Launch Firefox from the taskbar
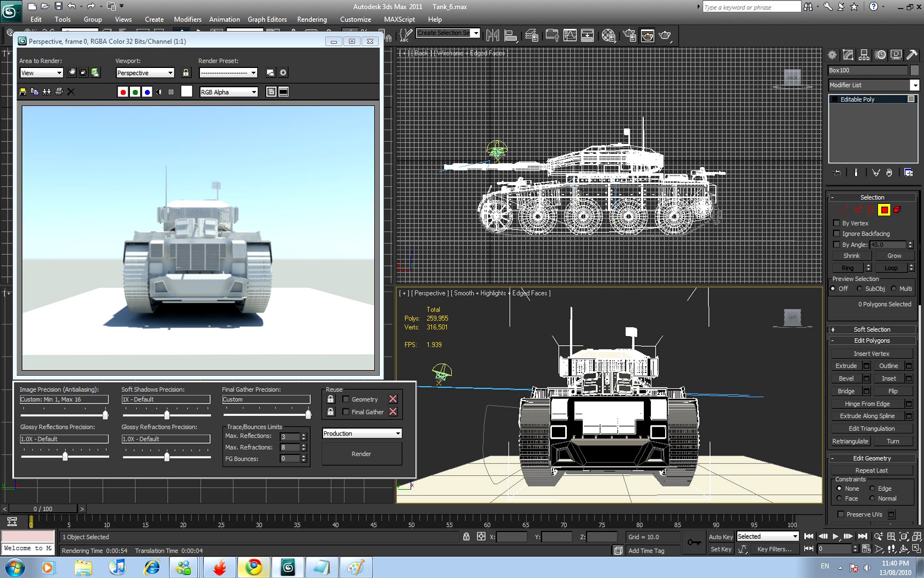 (x=219, y=567)
